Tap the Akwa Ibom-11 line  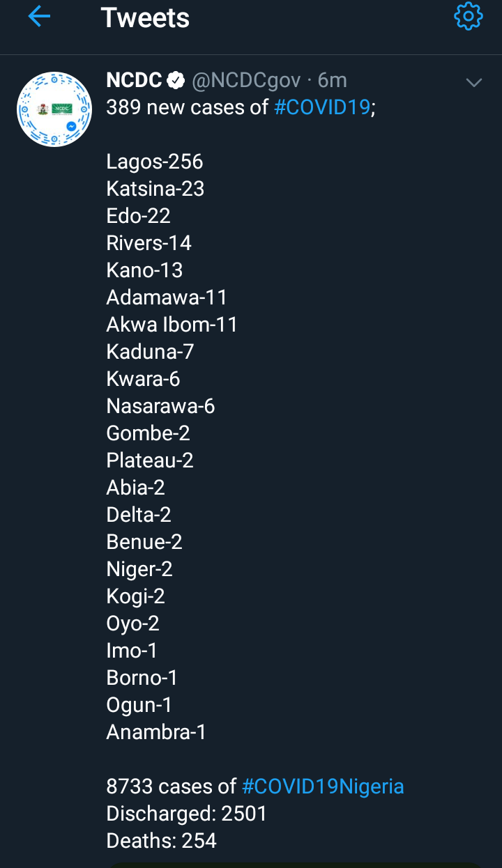point(172,325)
